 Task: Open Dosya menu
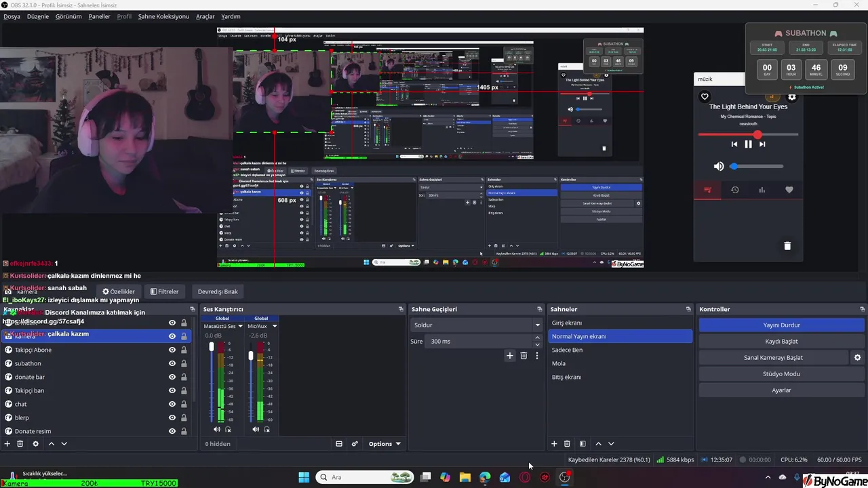[x=12, y=16]
